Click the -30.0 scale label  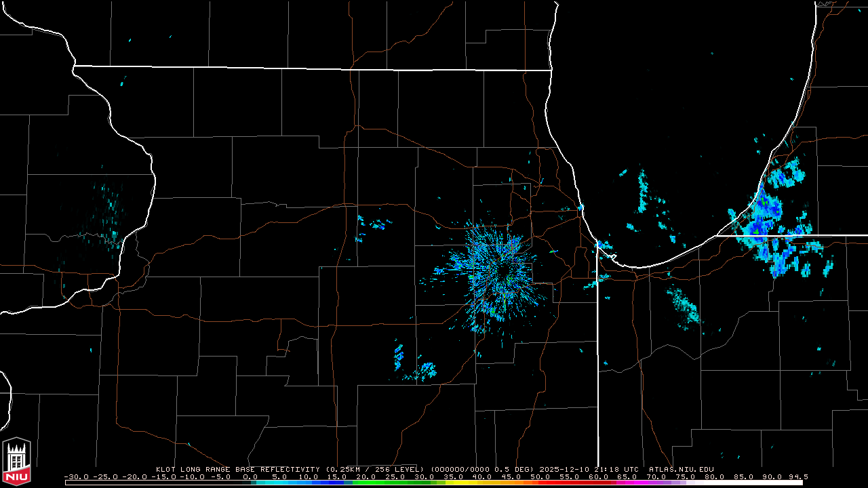(x=76, y=476)
